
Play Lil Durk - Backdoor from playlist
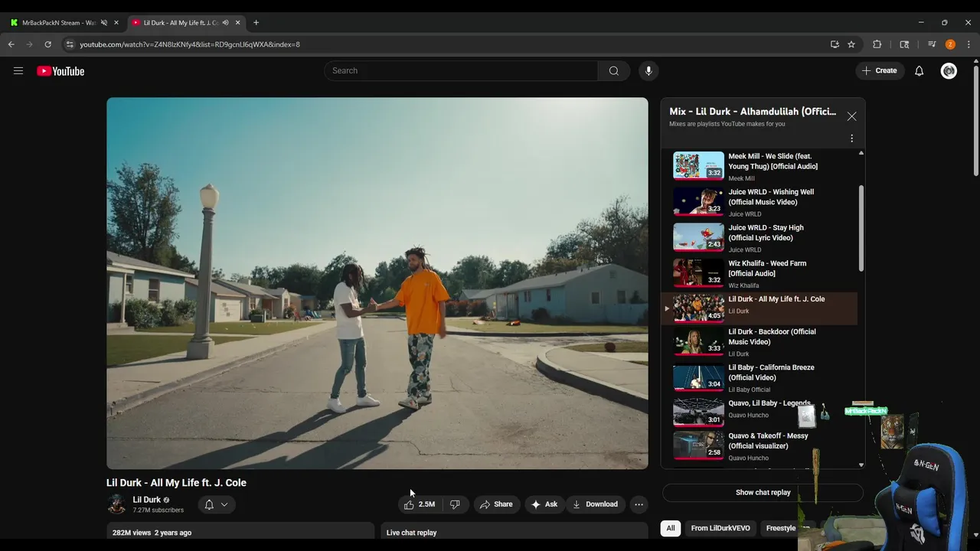click(759, 342)
